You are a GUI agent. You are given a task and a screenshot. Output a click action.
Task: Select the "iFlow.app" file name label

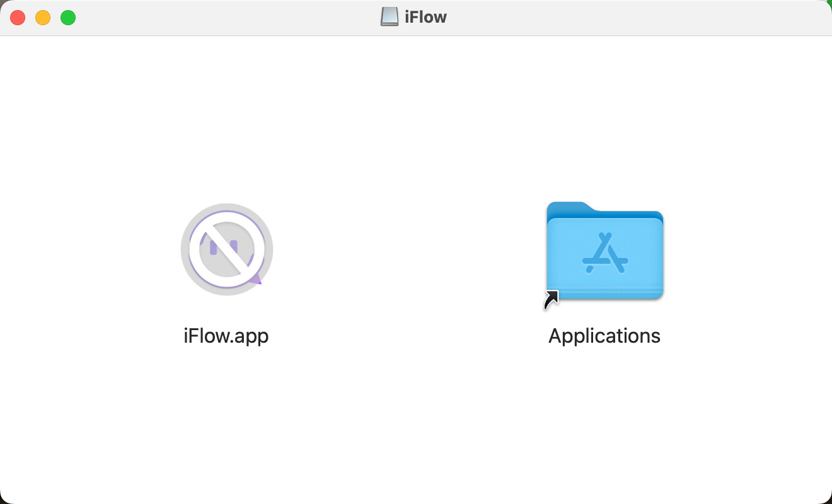click(x=226, y=336)
